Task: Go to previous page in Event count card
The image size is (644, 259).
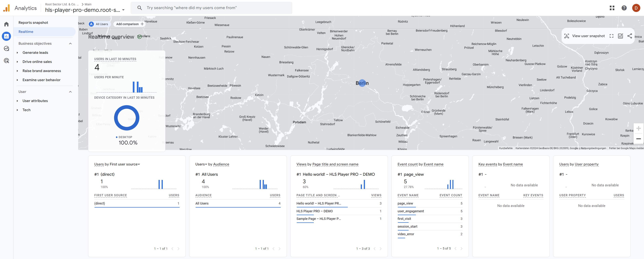Action: point(455,249)
